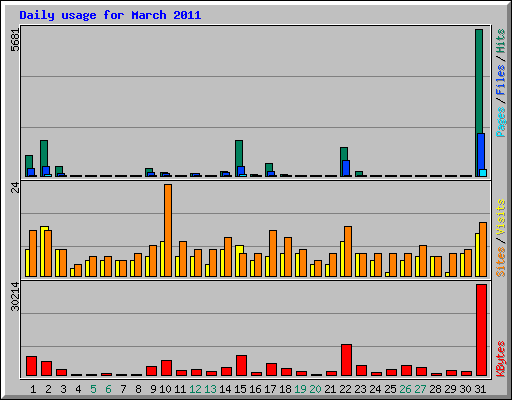Click day 16 on the x-axis
Image resolution: width=512 pixels, height=400 pixels.
pos(255,389)
